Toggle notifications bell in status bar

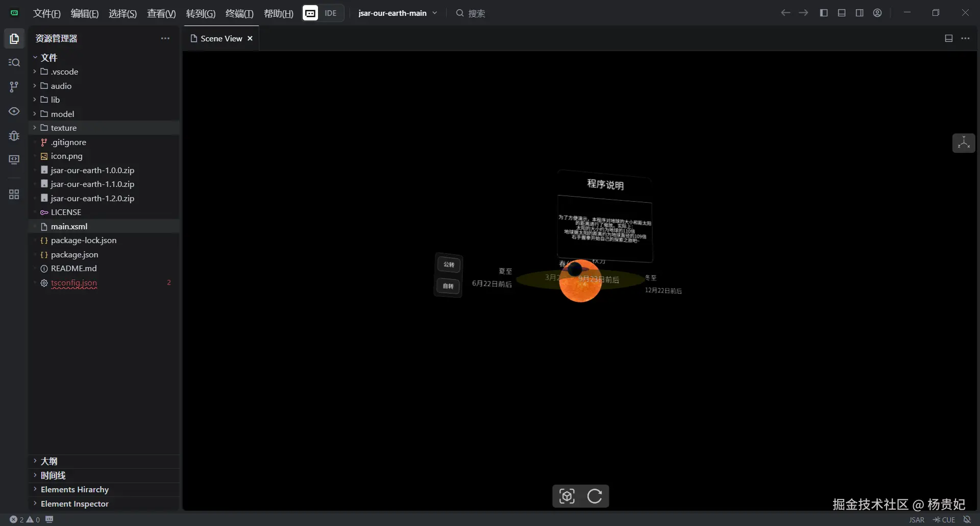[967, 519]
